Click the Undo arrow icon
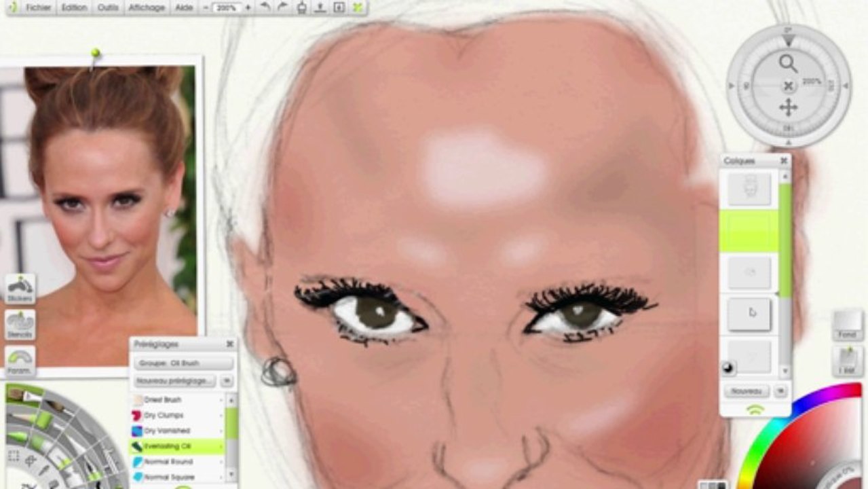This screenshot has height=489, width=868. click(x=266, y=7)
